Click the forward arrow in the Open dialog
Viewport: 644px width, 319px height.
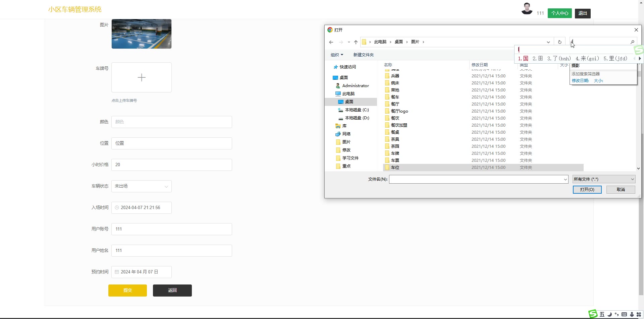tap(341, 42)
